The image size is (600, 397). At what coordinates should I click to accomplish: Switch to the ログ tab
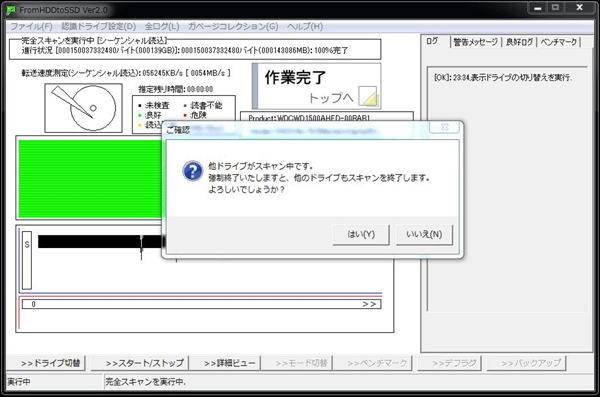[432, 41]
